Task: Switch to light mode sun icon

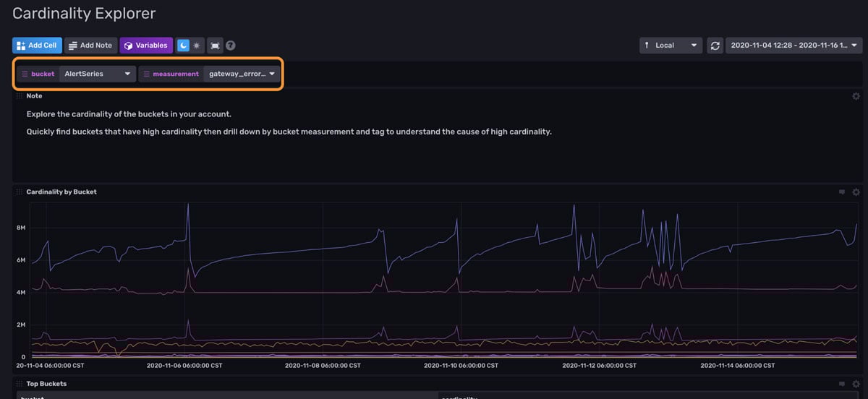Action: click(x=197, y=46)
